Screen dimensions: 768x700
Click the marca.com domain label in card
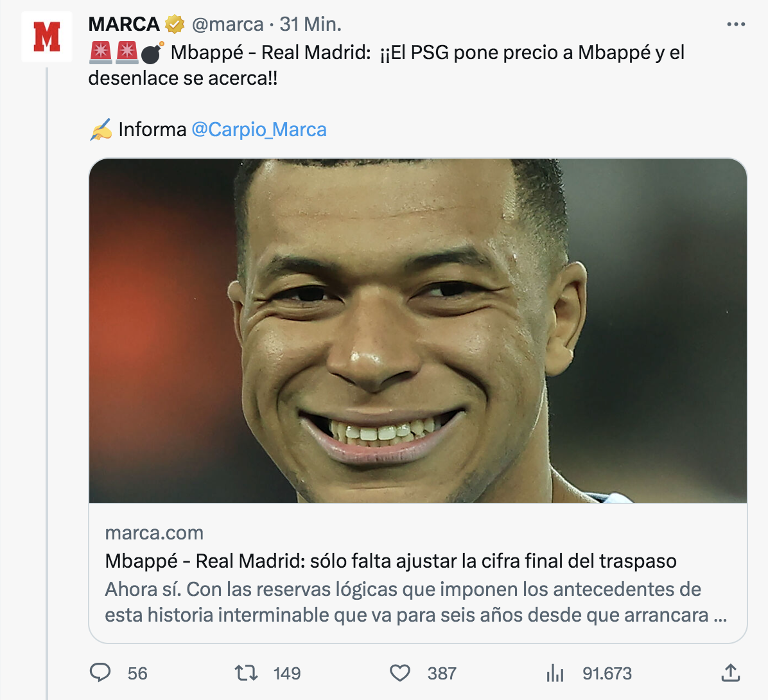154,533
